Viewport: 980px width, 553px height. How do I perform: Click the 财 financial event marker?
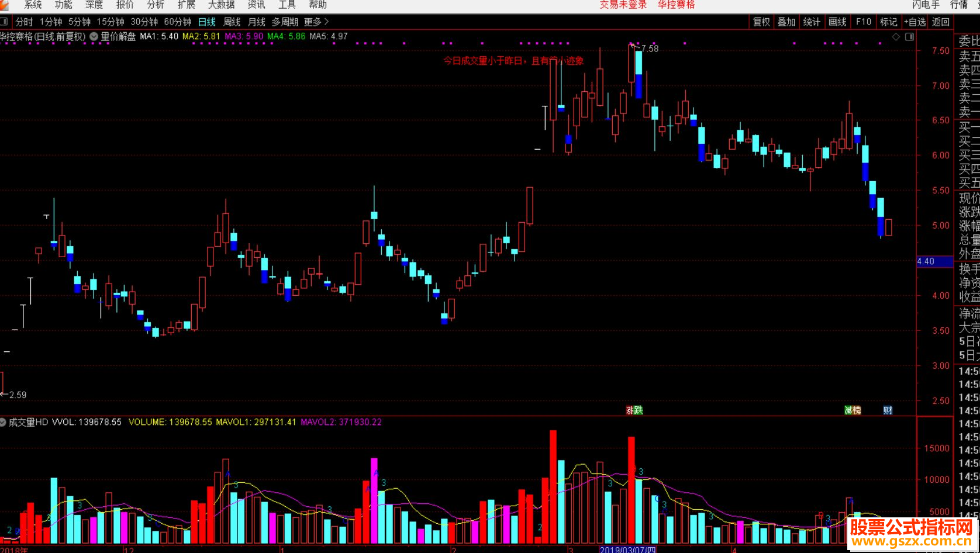[888, 410]
